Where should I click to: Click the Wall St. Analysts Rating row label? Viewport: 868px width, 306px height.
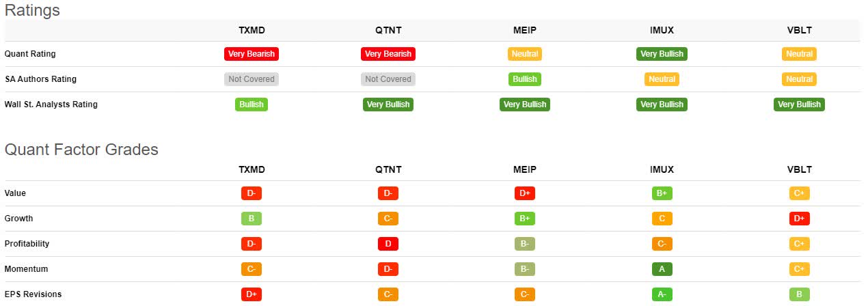coord(51,105)
